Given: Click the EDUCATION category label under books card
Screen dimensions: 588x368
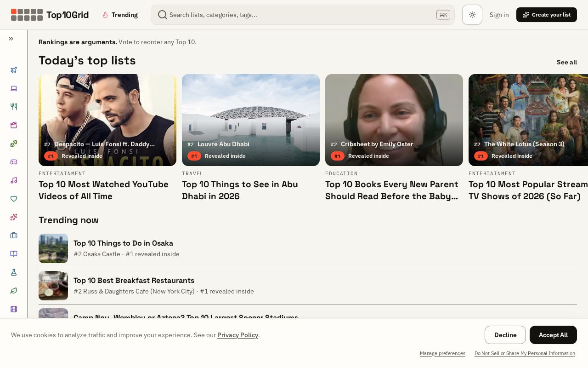Looking at the screenshot, I should click(341, 173).
